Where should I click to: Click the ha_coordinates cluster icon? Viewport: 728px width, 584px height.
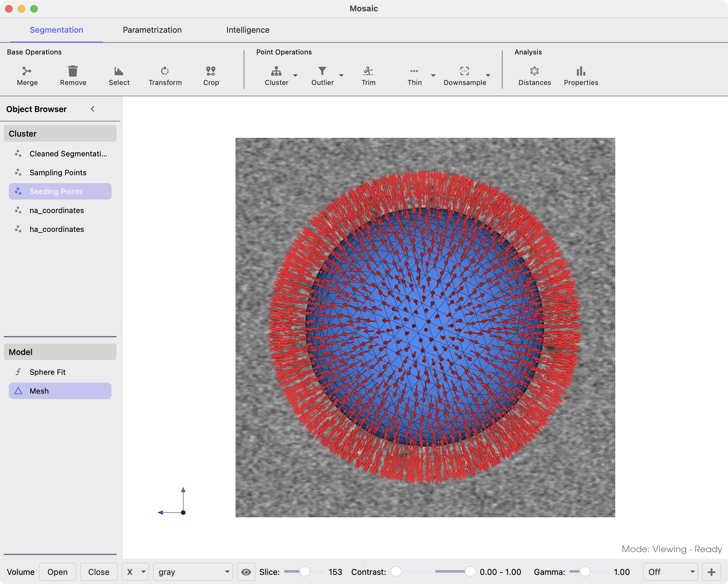(18, 229)
